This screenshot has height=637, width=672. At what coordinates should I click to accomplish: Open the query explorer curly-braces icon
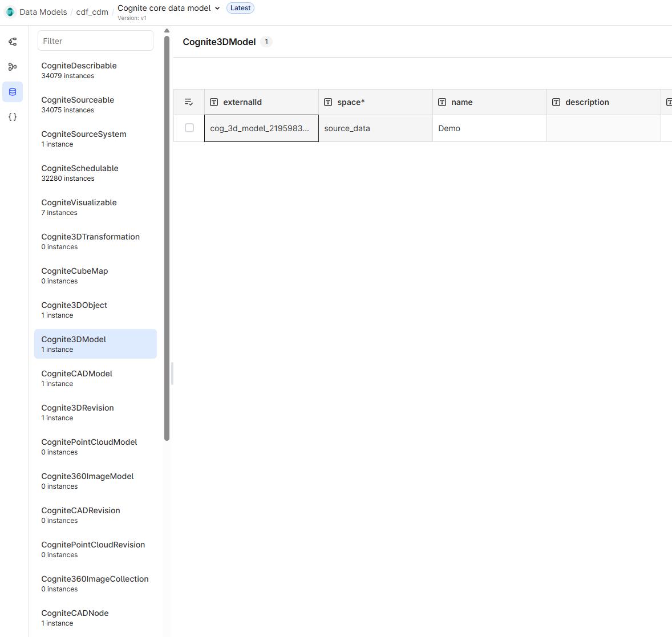(13, 117)
